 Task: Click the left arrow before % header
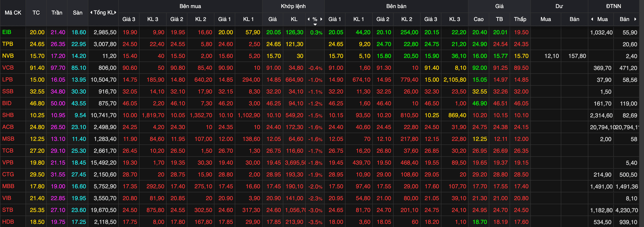pyautogui.click(x=309, y=19)
